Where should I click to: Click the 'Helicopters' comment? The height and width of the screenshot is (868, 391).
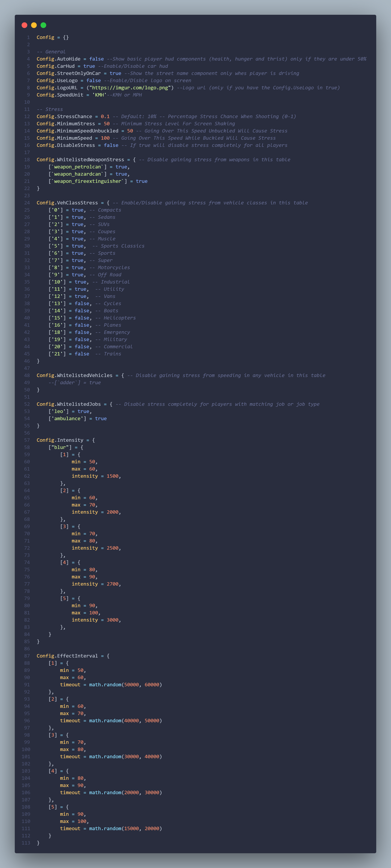point(120,318)
